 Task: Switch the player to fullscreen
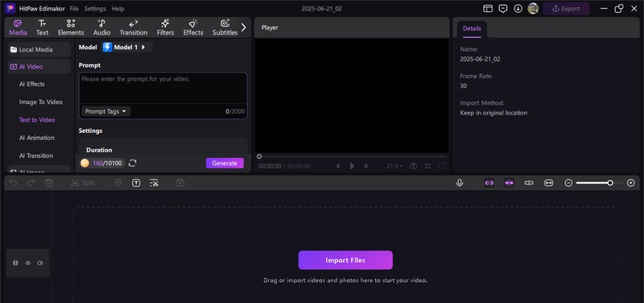[x=441, y=166]
